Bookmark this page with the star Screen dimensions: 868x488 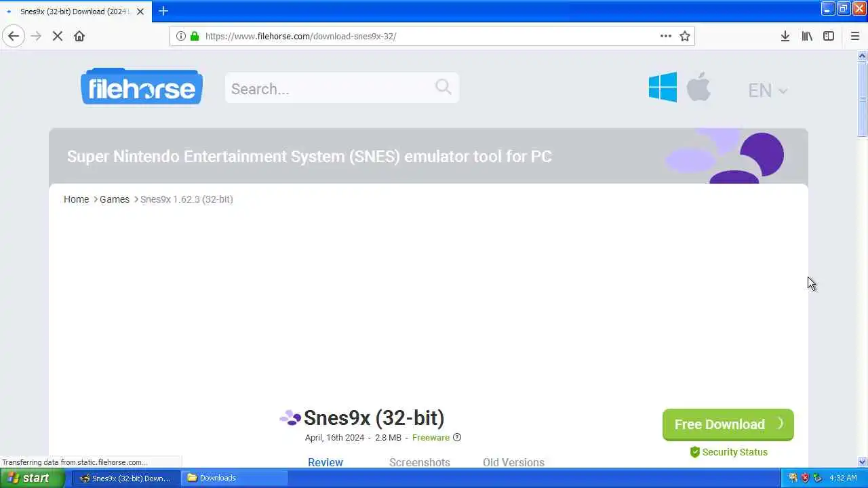coord(685,36)
